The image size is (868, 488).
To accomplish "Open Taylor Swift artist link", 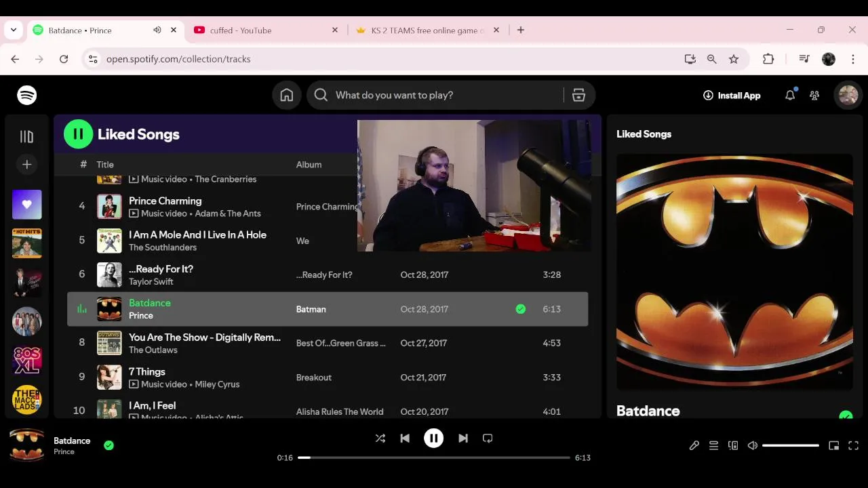I will coord(151,282).
